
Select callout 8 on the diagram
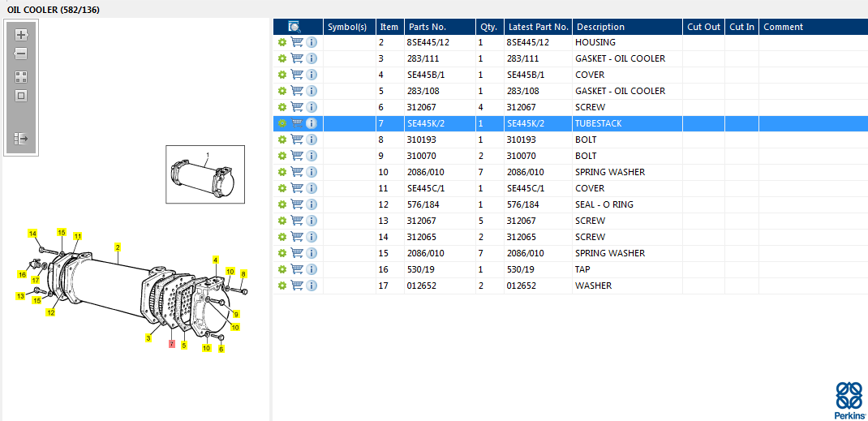click(x=243, y=273)
